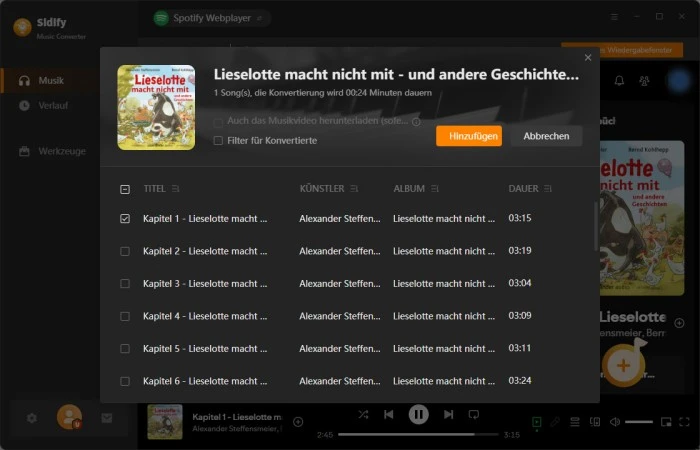Sort by the TITEL column icon
Image resolution: width=700 pixels, height=450 pixels.
coord(175,189)
